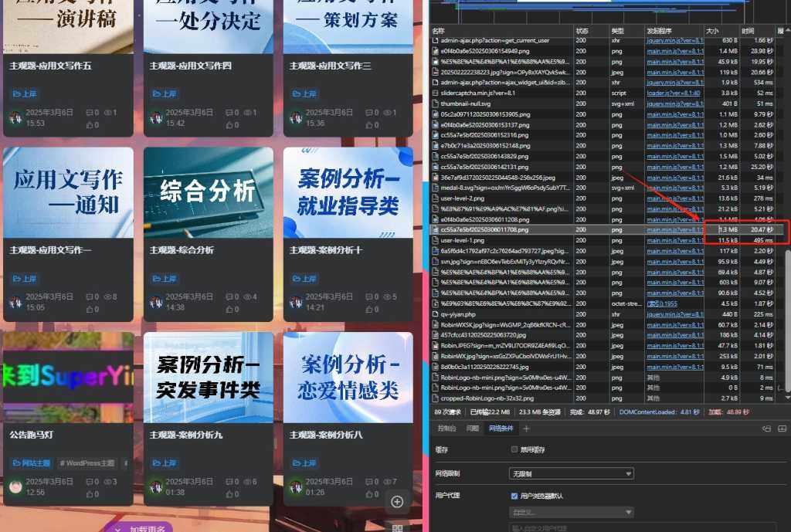Open the custom user agent dropdown

pos(571,512)
